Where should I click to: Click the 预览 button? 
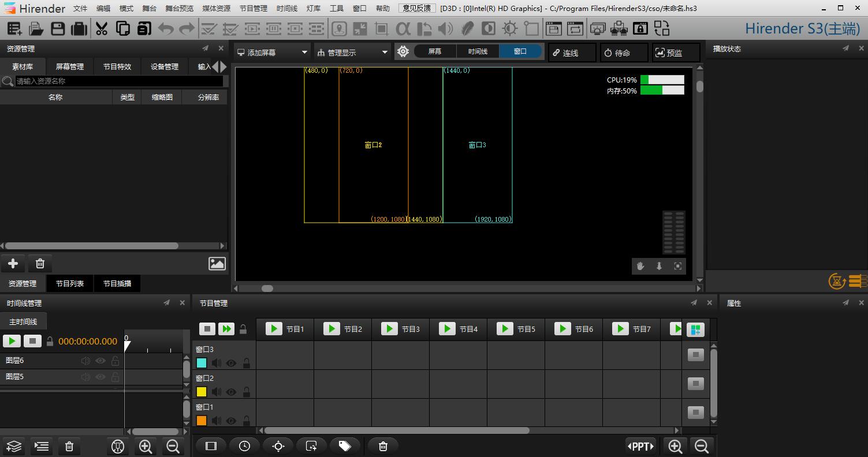pyautogui.click(x=676, y=53)
